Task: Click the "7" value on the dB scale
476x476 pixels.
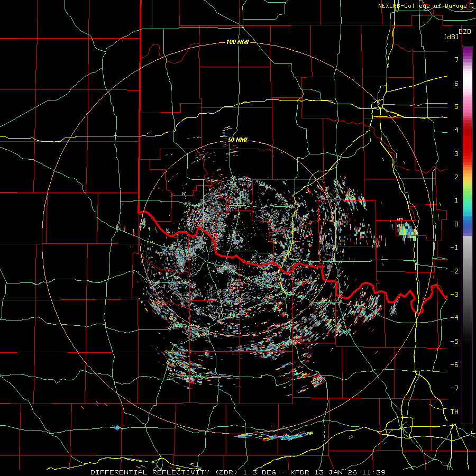Action: (456, 59)
